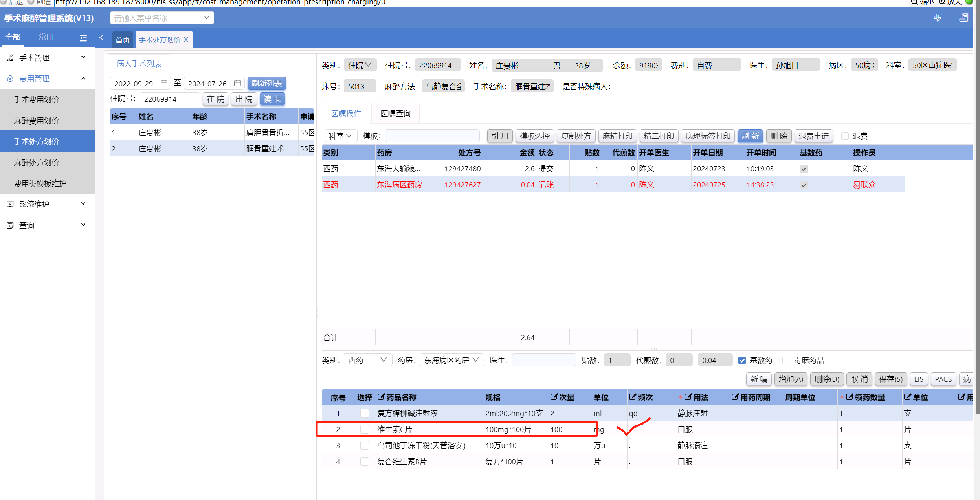Open the menu name search dropdown
980x500 pixels.
click(x=162, y=18)
